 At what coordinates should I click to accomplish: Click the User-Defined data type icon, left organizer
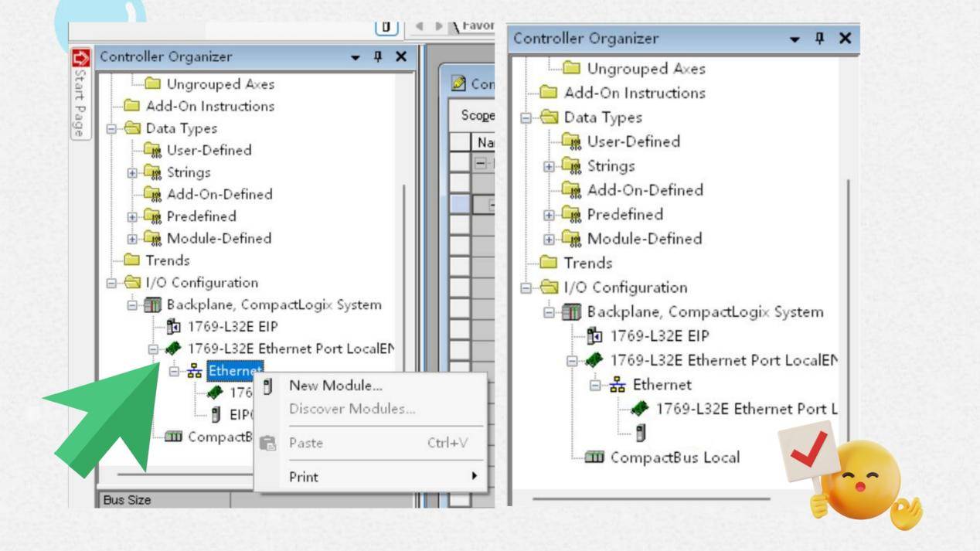(x=153, y=151)
